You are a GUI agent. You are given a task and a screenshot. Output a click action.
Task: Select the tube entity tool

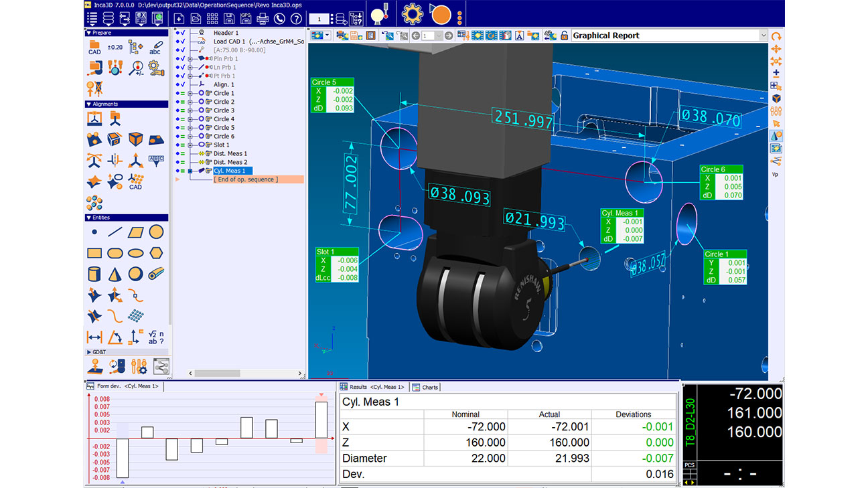tap(156, 274)
